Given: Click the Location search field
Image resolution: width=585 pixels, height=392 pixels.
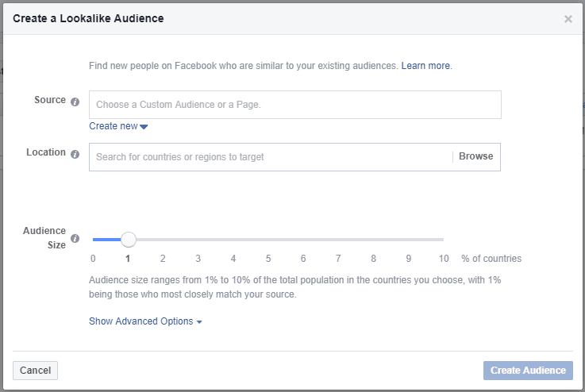Looking at the screenshot, I should coord(271,157).
